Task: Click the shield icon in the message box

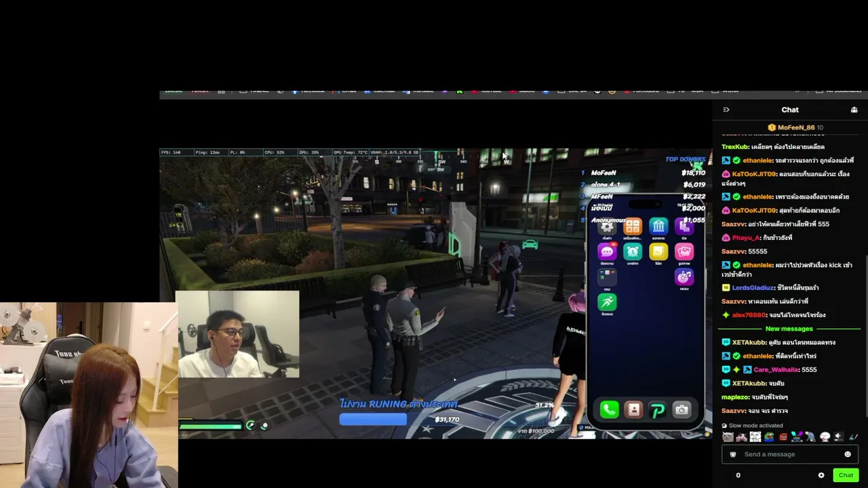Action: [x=733, y=454]
